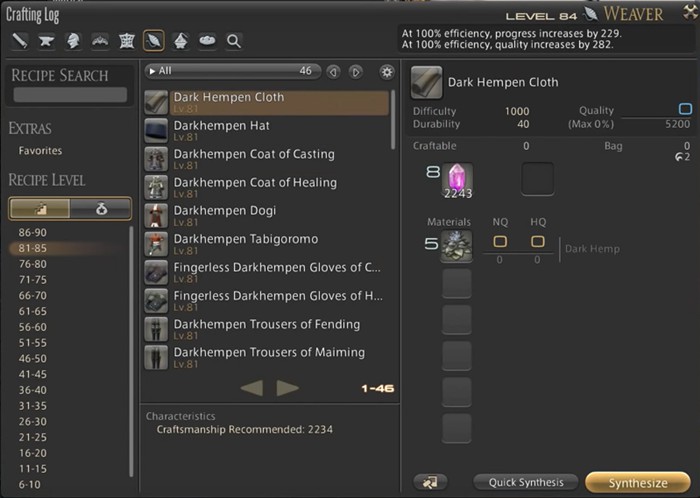The width and height of the screenshot is (700, 498).
Task: Select recipe level 61-65
Action: 33,311
